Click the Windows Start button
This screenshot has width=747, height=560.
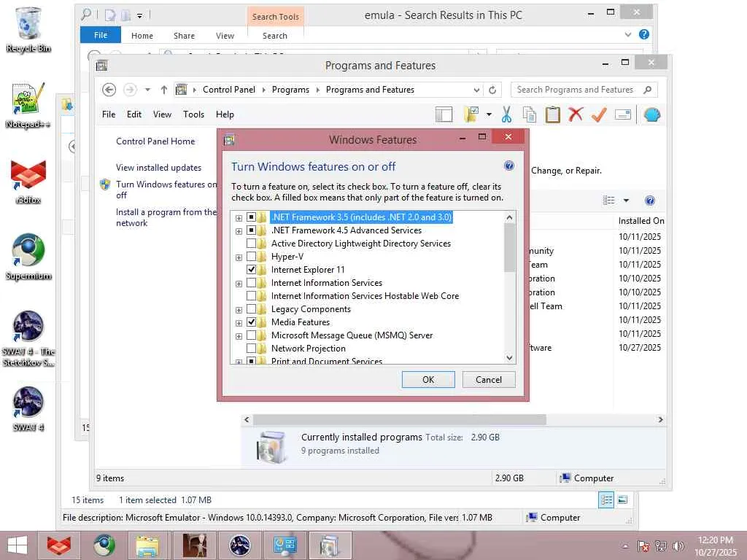(x=18, y=545)
